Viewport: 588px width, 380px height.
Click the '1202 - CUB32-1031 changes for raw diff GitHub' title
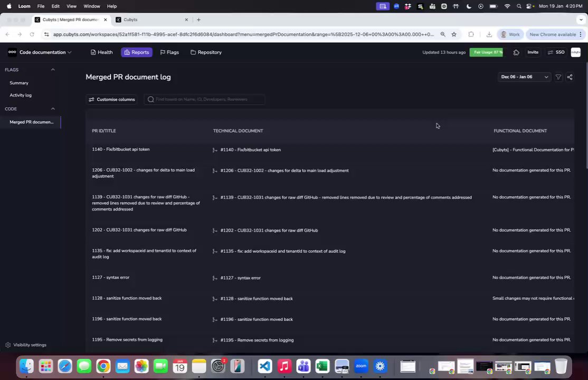[x=139, y=230]
